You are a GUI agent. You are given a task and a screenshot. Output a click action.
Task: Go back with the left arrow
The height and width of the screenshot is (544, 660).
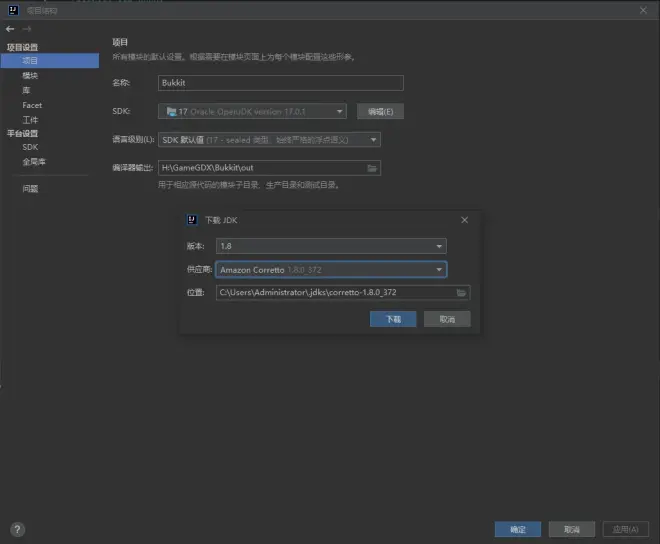[10, 29]
